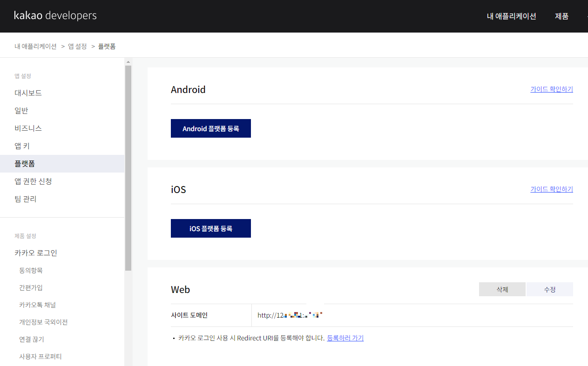
Task: Open 사용자 프로퍼티 sub-menu item
Action: pos(41,356)
